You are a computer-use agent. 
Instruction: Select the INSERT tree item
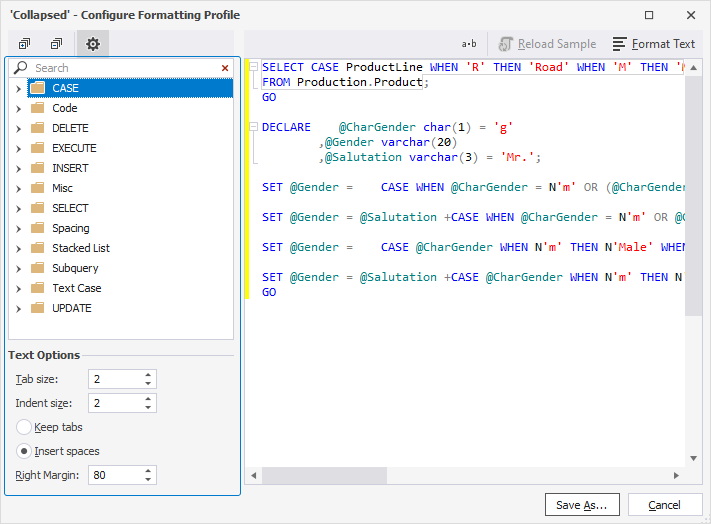tap(70, 168)
